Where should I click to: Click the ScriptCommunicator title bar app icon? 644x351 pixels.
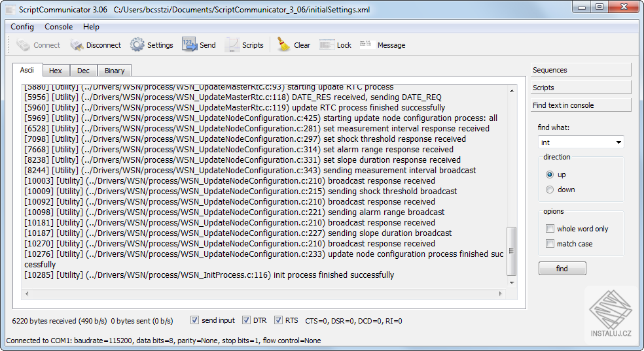(x=10, y=9)
